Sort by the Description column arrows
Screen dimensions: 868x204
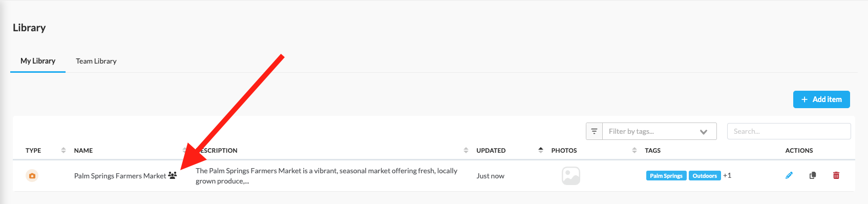(x=466, y=150)
